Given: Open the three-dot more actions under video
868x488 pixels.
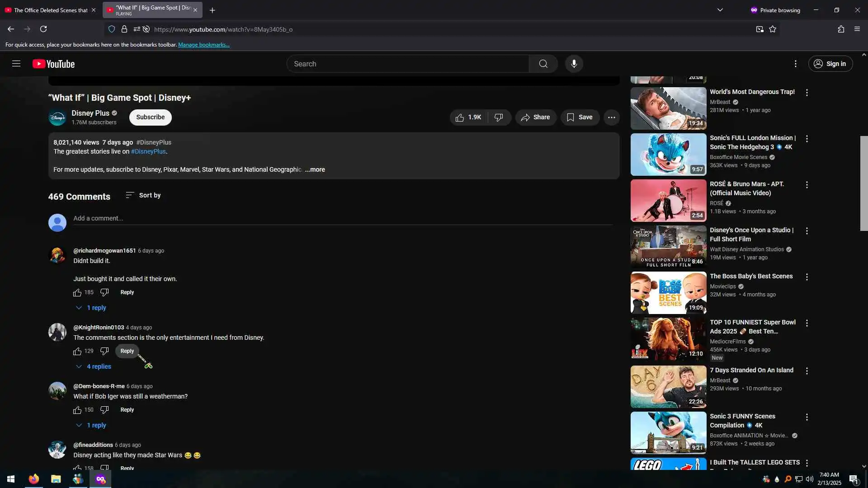Looking at the screenshot, I should click(x=611, y=117).
